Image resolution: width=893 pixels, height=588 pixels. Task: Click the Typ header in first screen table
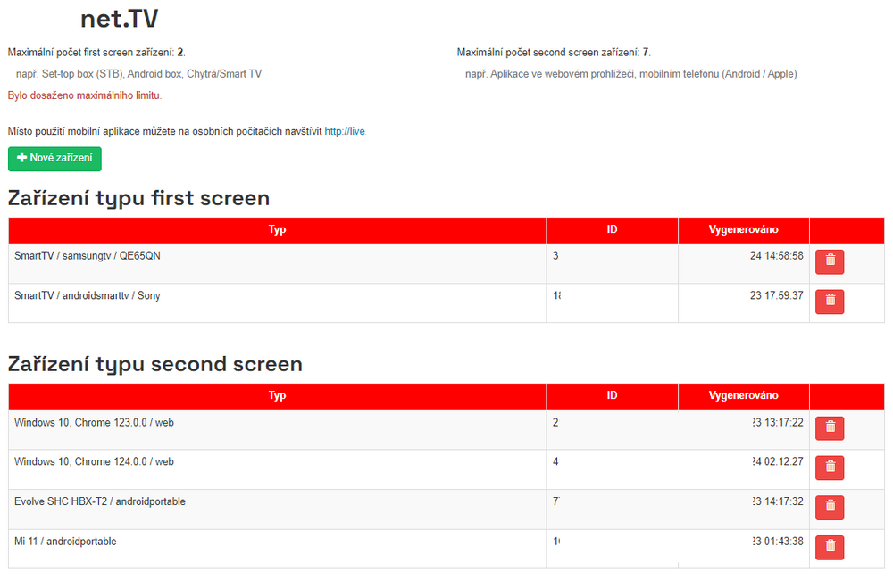(x=277, y=230)
